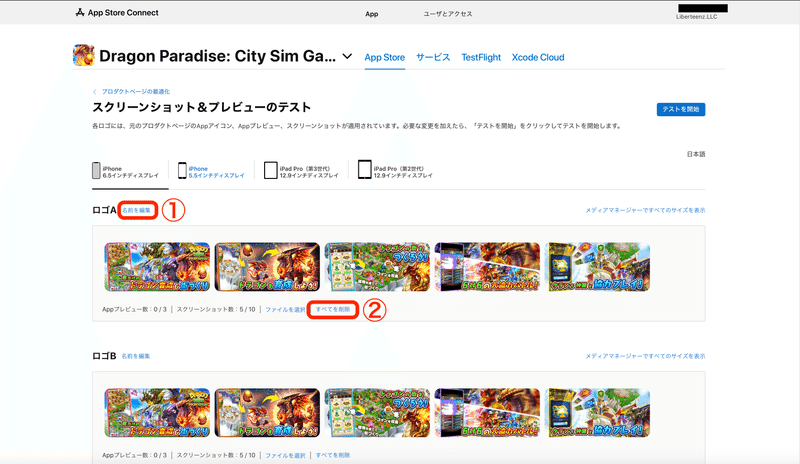Click the スクリーンショット＆プレビューのテスト heading

202,107
